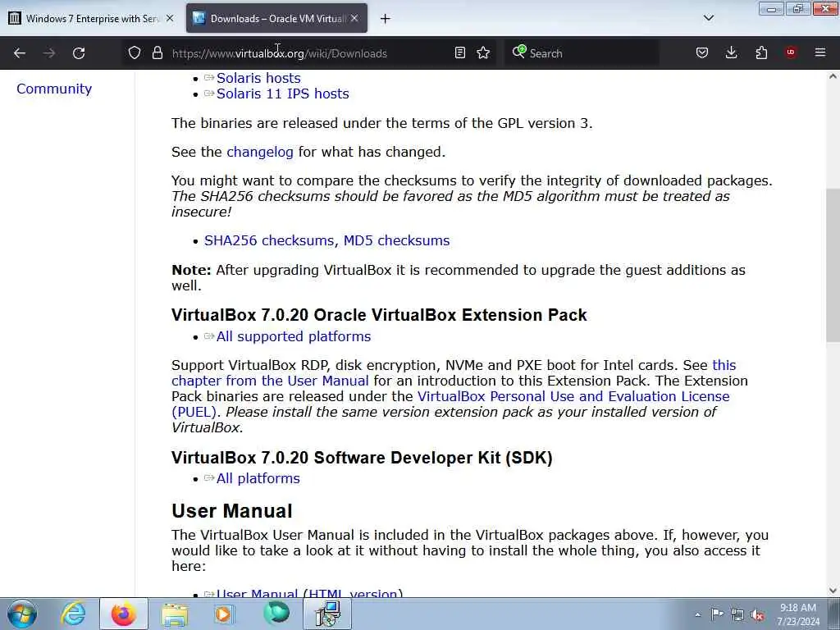840x630 pixels.
Task: Open the Windows Start menu orb
Action: pyautogui.click(x=22, y=614)
